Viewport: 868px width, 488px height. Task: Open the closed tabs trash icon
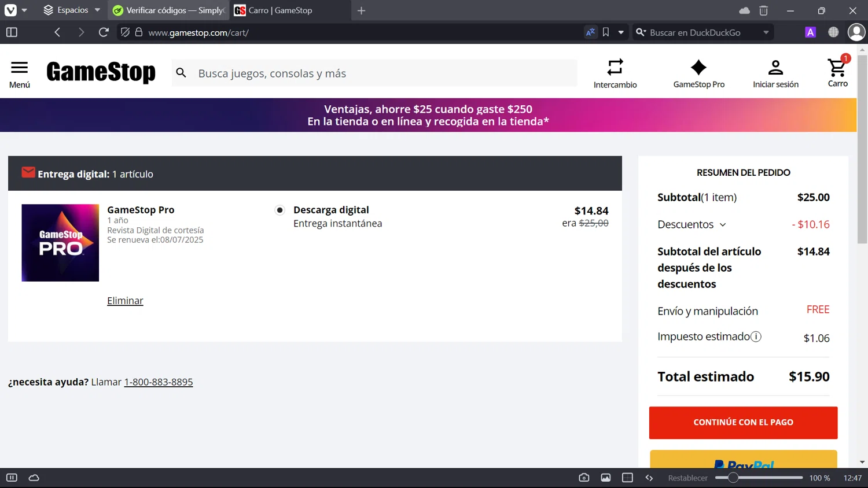point(763,10)
